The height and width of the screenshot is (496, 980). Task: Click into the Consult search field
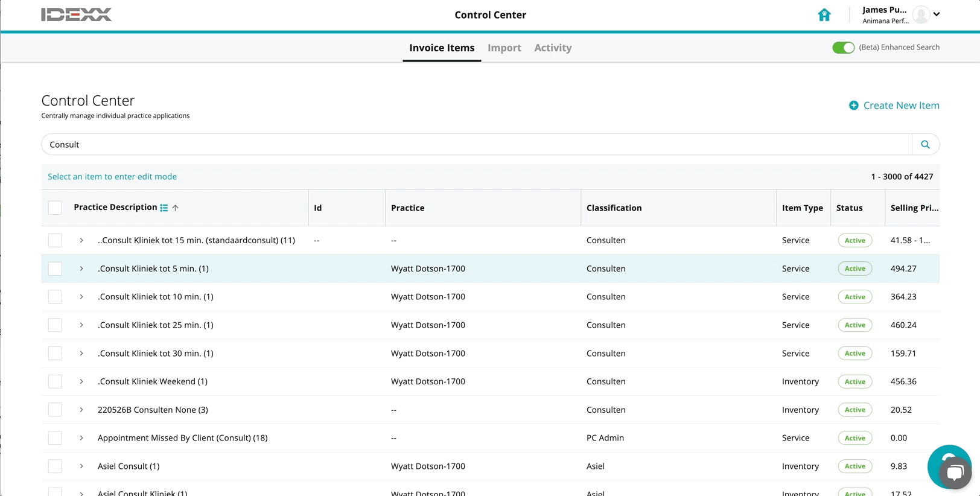[x=471, y=145]
